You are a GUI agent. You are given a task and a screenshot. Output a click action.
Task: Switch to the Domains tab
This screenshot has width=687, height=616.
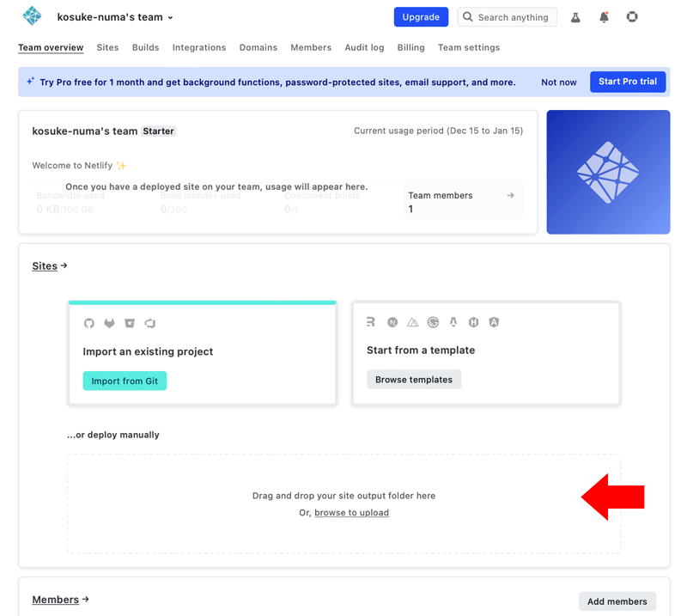tap(258, 47)
